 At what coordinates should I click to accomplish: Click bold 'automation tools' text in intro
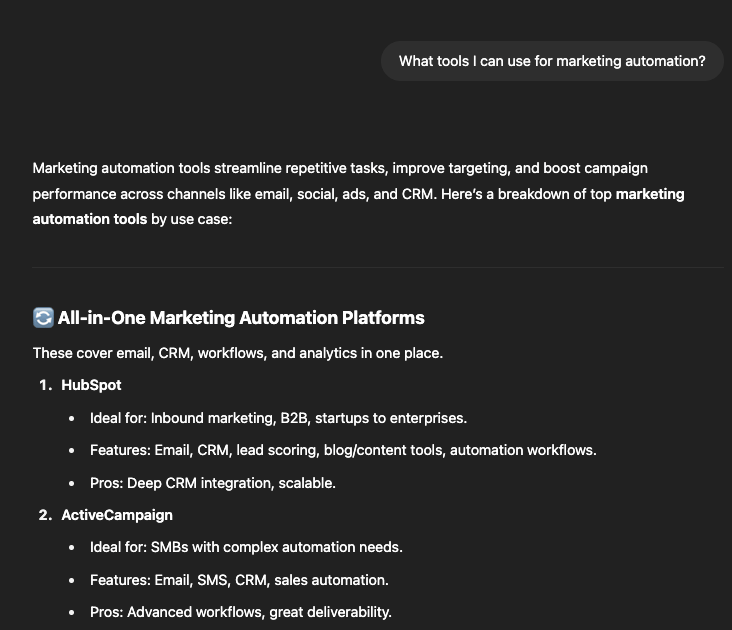(x=90, y=219)
